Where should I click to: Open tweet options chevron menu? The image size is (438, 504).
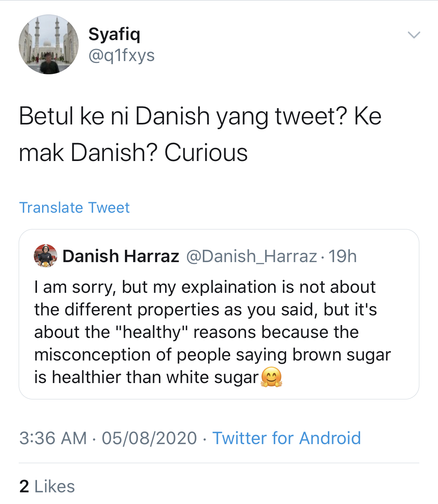click(x=413, y=35)
